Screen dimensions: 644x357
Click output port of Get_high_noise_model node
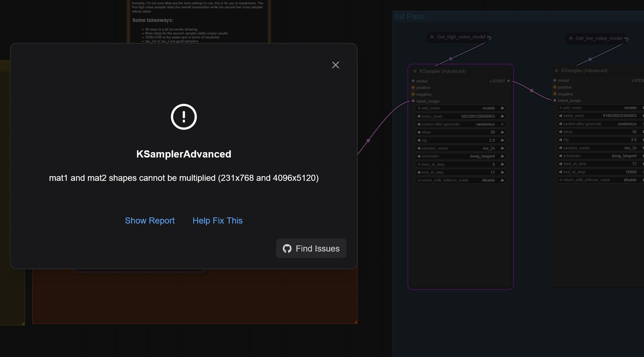[x=488, y=37]
